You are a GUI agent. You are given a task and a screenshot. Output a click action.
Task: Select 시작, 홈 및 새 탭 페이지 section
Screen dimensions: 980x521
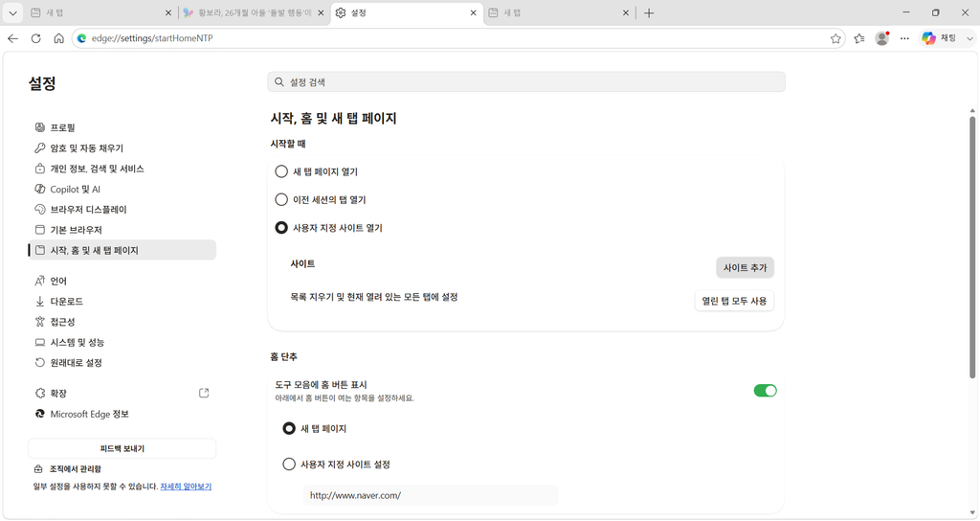[x=122, y=250]
